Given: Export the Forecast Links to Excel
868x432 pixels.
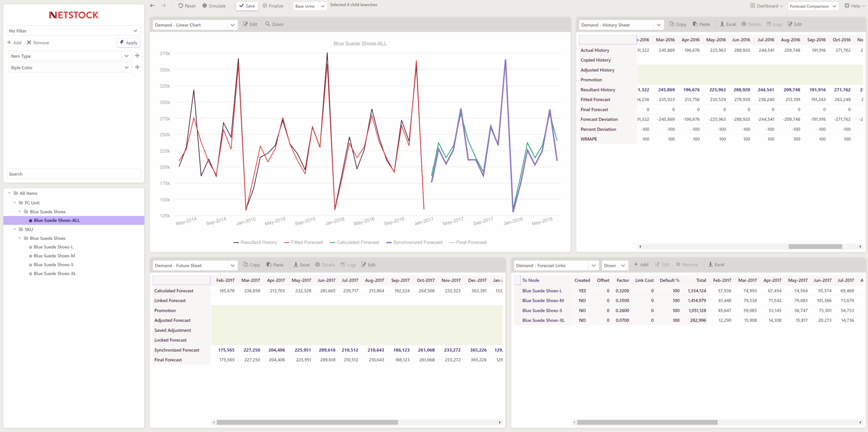Looking at the screenshot, I should (716, 265).
